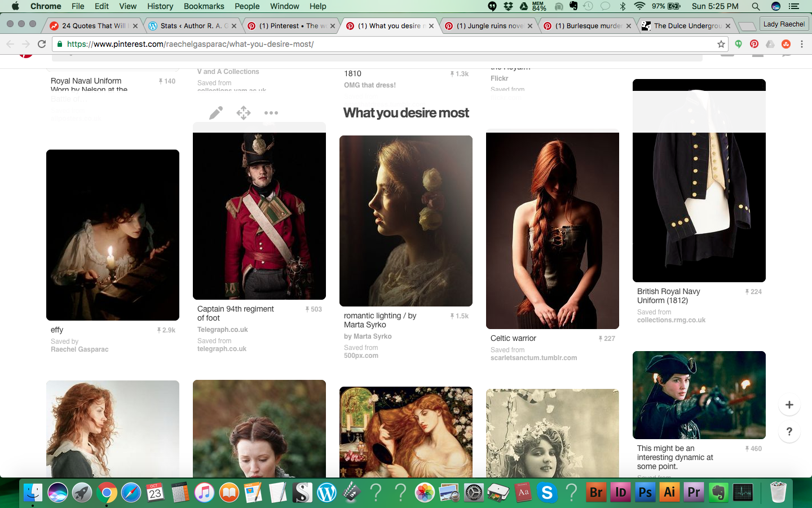Click the Lady Raechel profile button

tap(783, 24)
